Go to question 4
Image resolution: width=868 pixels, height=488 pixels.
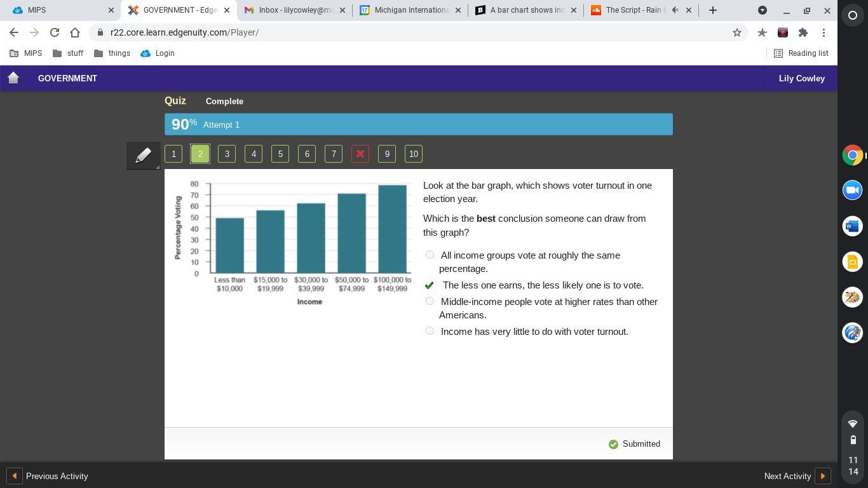pyautogui.click(x=254, y=154)
